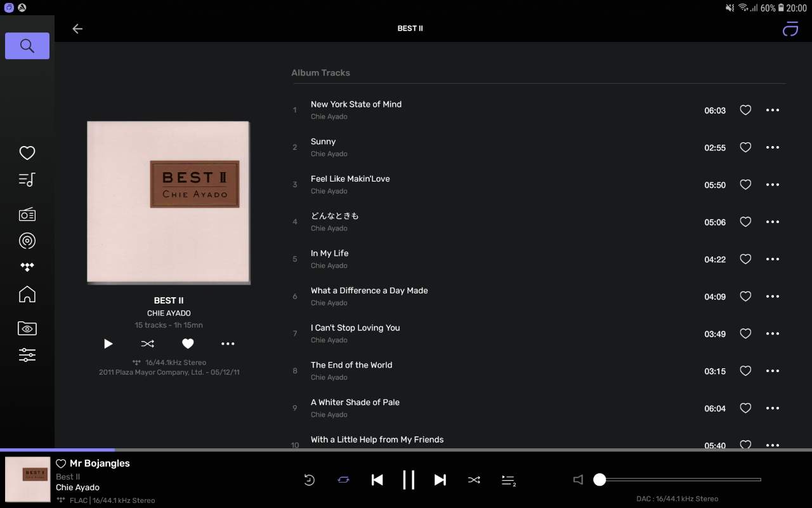The width and height of the screenshot is (812, 508).
Task: Open Tidal service icon in sidebar
Action: point(27,267)
